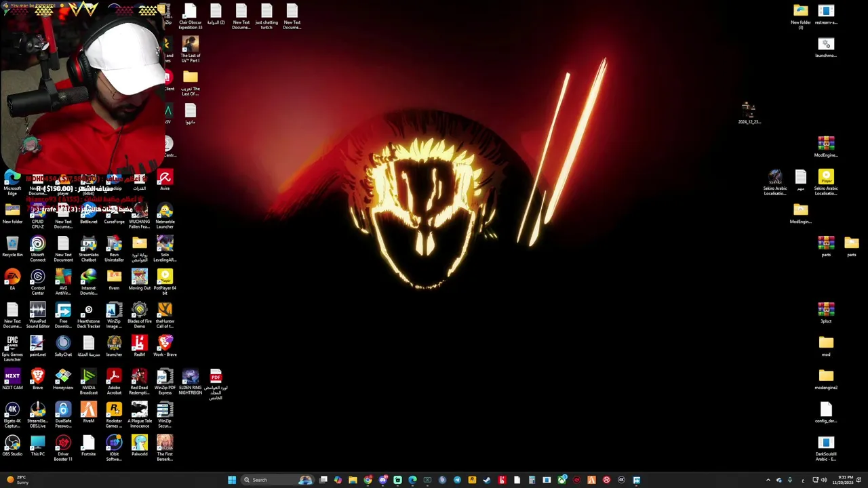This screenshot has width=868, height=488.
Task: Select the Adobe Acrobat desktop icon
Action: click(114, 382)
